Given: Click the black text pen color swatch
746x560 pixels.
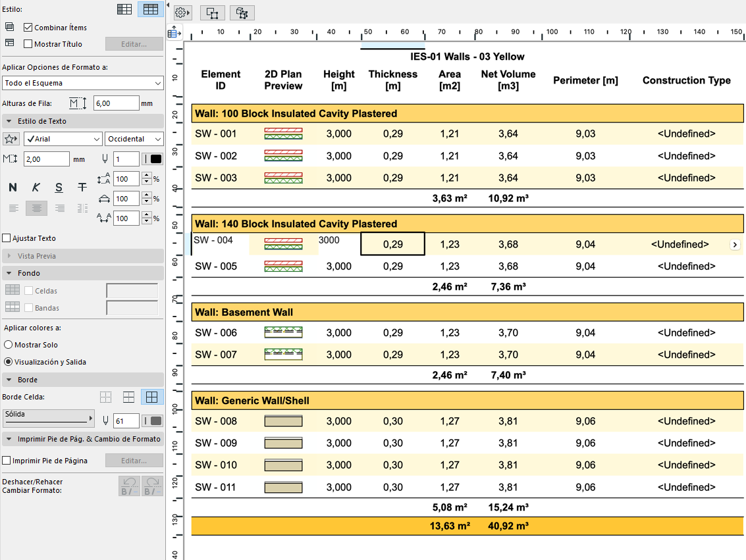Looking at the screenshot, I should tap(156, 159).
